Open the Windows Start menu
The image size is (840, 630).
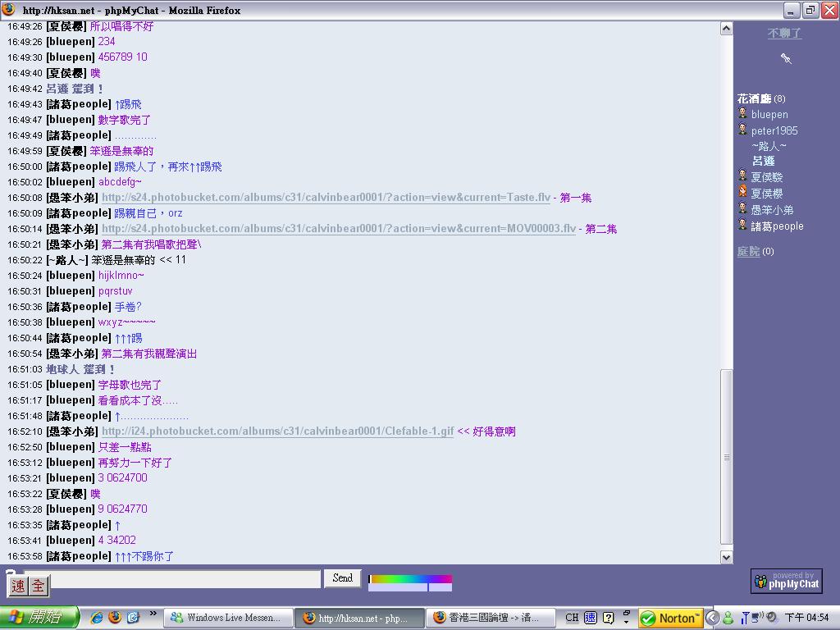[x=39, y=618]
